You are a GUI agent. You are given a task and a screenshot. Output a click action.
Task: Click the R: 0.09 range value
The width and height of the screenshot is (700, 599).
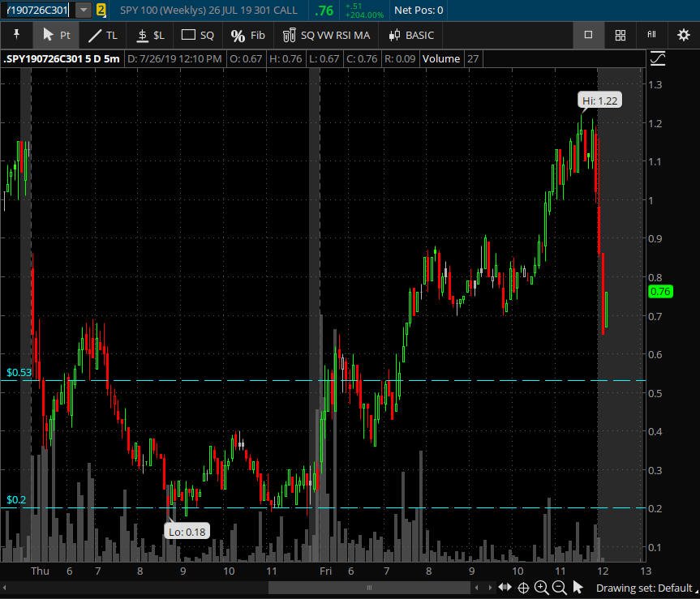coord(400,59)
